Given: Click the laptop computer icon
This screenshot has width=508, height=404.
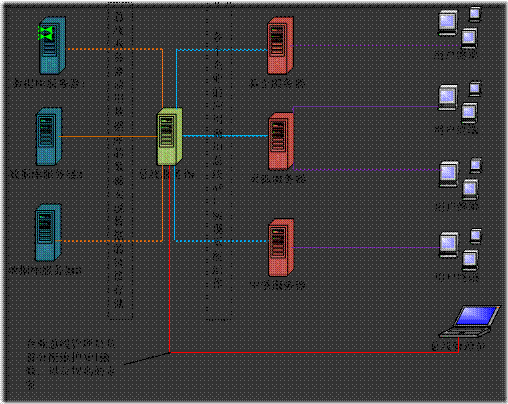Looking at the screenshot, I should pos(469,322).
